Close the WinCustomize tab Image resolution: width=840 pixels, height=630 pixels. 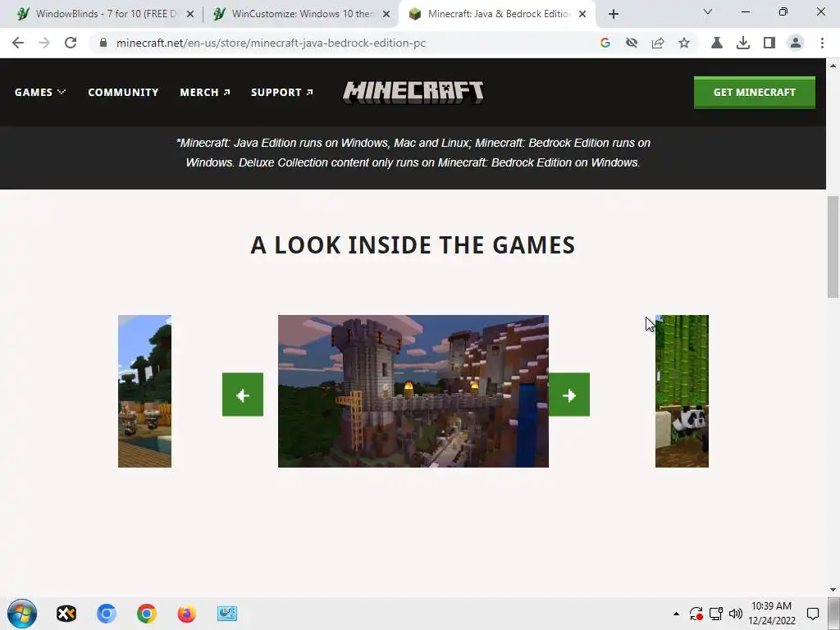[x=386, y=15]
